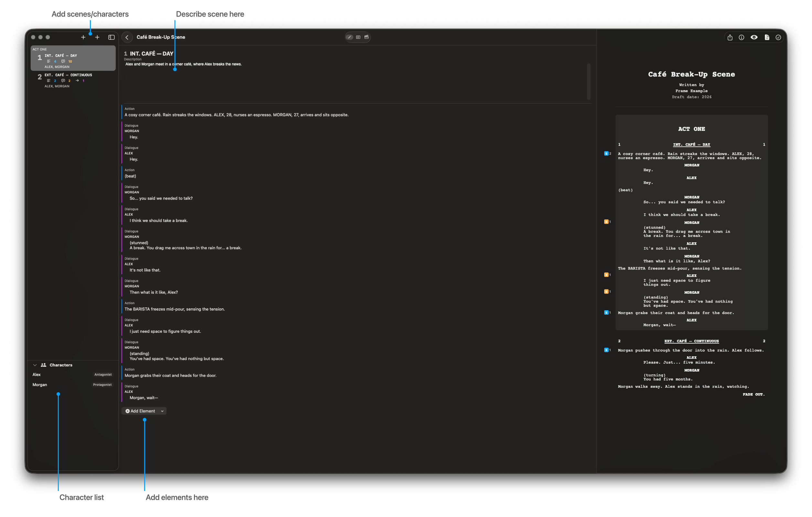
Task: Click the Café Break-Up Scene title in toolbar
Action: click(x=161, y=37)
